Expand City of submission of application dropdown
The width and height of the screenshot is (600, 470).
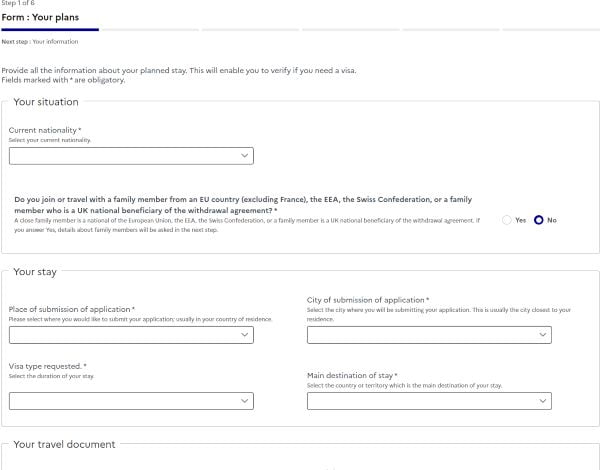click(x=429, y=335)
